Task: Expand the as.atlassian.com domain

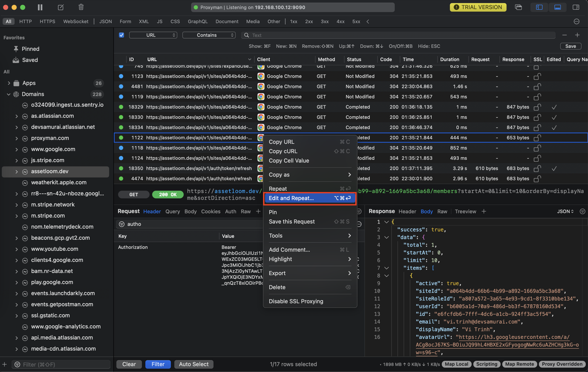Action: point(17,116)
